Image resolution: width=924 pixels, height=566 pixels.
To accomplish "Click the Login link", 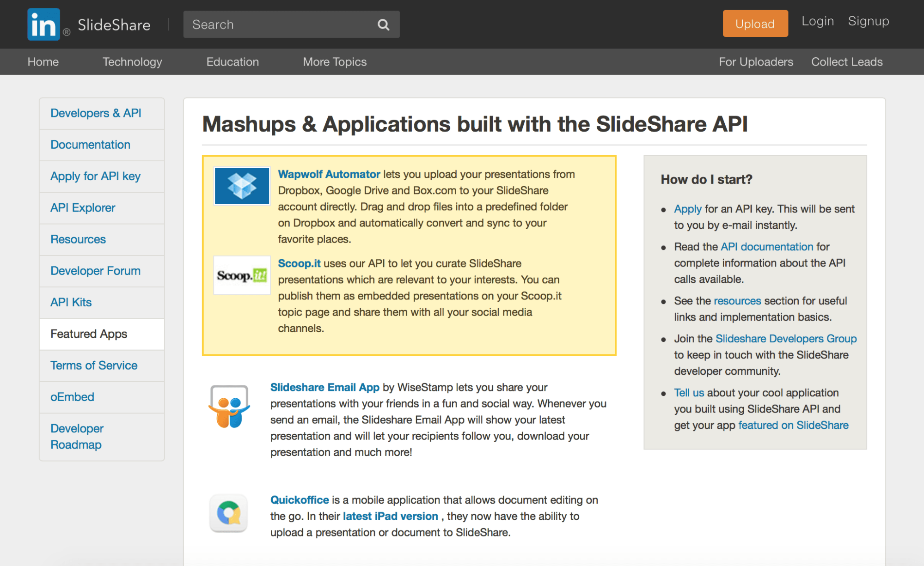I will 817,21.
